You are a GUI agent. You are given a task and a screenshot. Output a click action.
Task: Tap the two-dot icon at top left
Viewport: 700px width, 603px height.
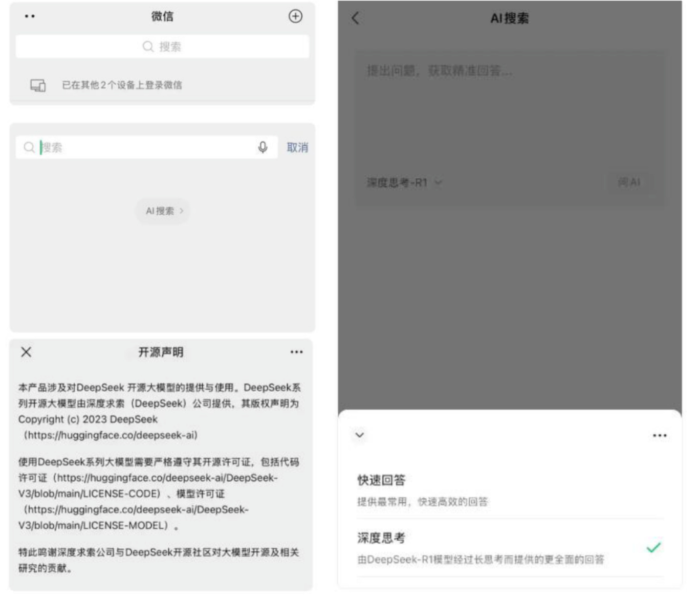click(30, 16)
